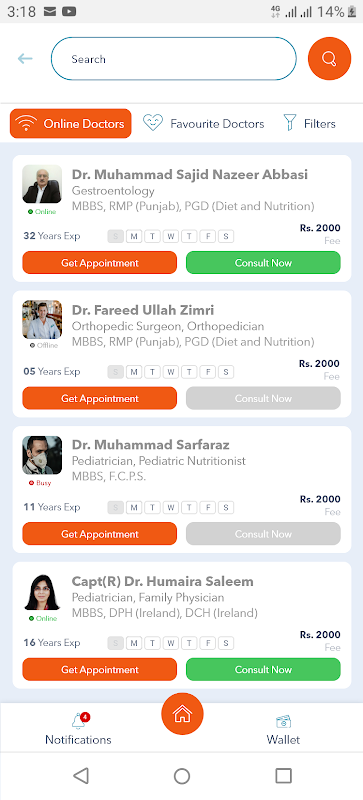Viewport: 363px width, 800px height.
Task: Toggle the Online Doctors filter
Action: tap(70, 123)
